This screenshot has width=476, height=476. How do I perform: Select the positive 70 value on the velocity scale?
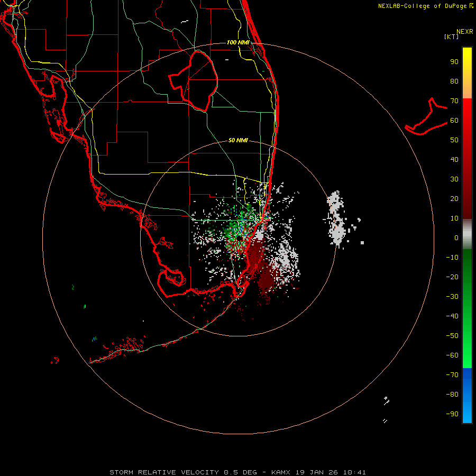click(x=454, y=101)
